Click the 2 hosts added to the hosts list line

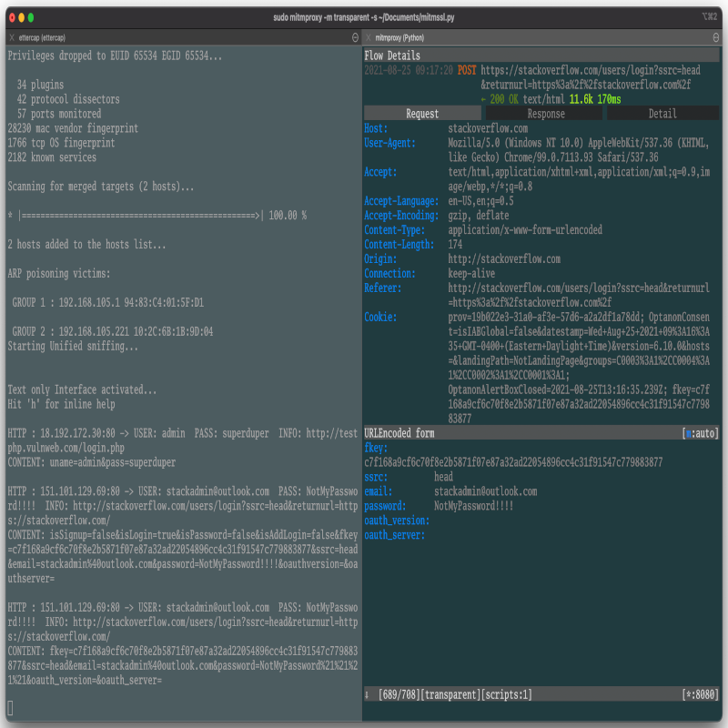pos(86,244)
